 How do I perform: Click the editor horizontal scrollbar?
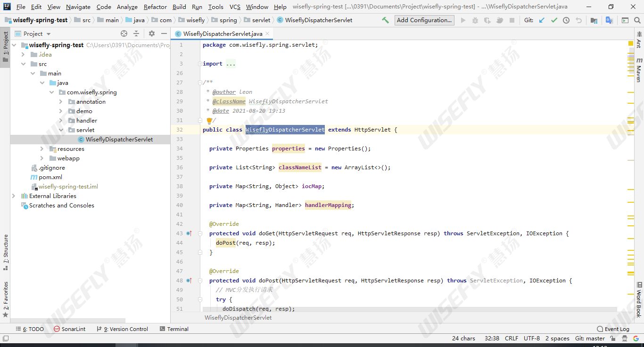coord(410,309)
